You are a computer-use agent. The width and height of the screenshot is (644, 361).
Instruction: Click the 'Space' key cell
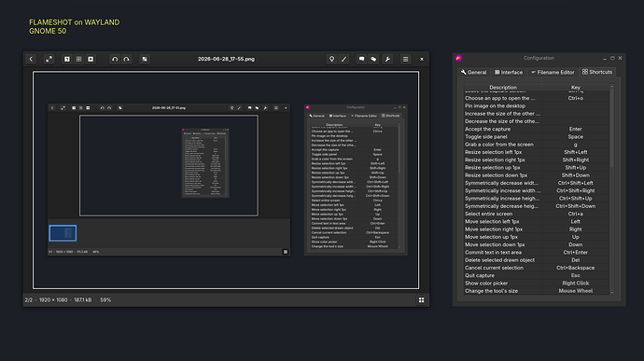(576, 137)
